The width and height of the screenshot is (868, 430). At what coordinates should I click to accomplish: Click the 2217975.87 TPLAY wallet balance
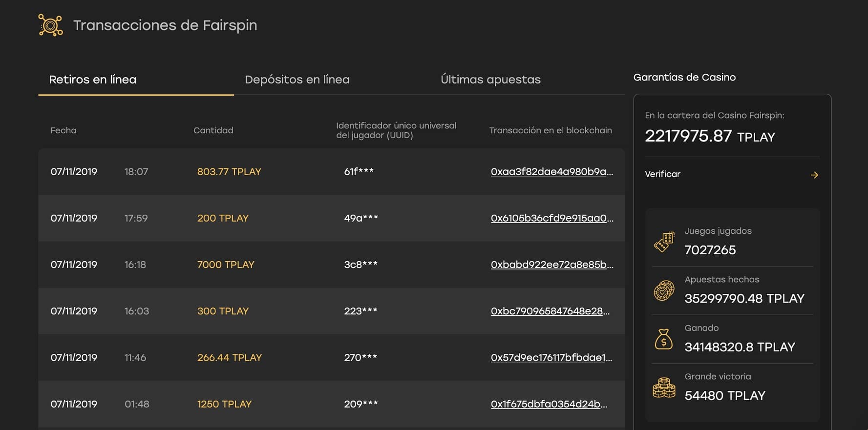710,136
